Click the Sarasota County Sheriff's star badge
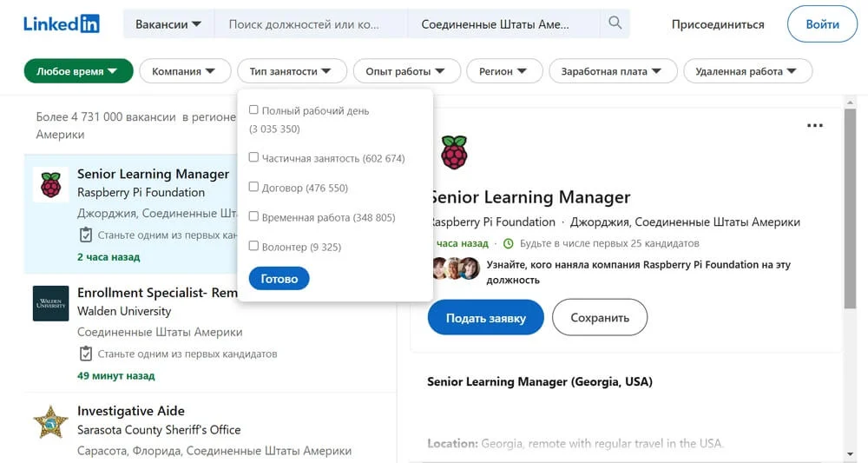 coord(50,422)
